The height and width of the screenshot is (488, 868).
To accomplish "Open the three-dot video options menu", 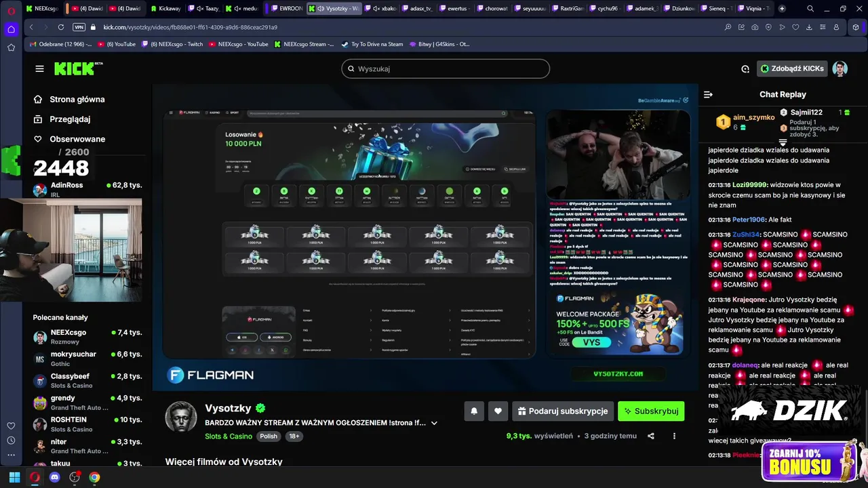I will [x=674, y=436].
